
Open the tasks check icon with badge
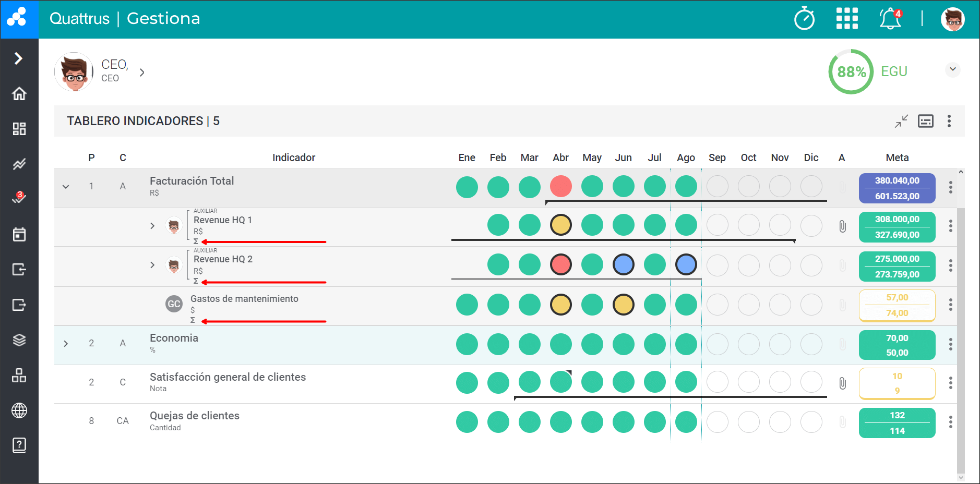[x=19, y=198]
